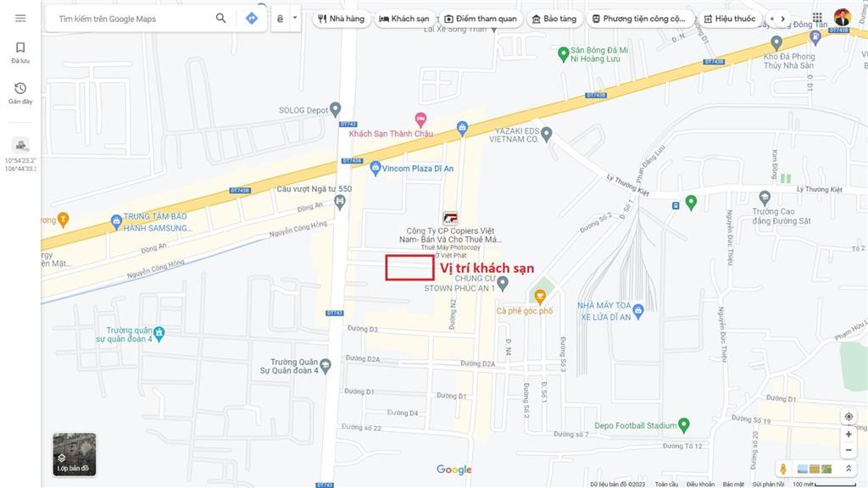Toggle the Lớp bản đồ layer thumbnail
The height and width of the screenshot is (488, 868).
pos(75,454)
